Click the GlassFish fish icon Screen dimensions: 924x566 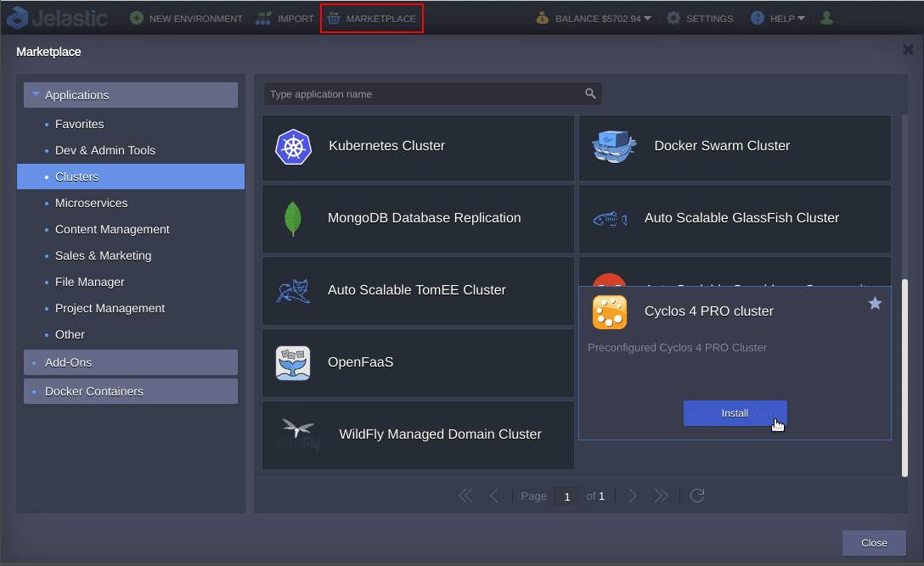click(x=610, y=220)
